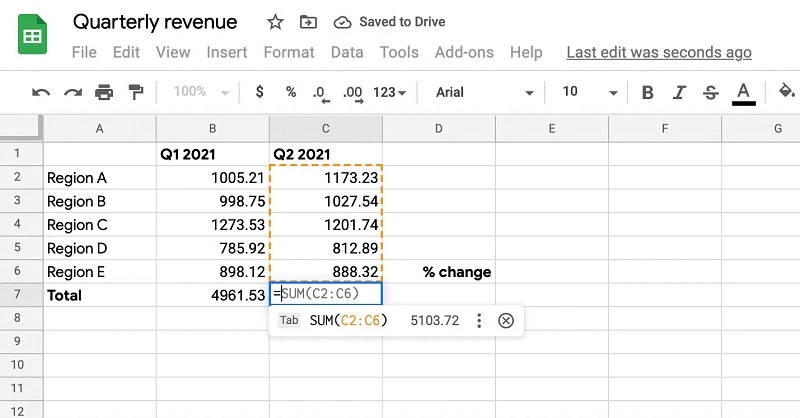Screen dimensions: 800x418
Task: Apply currency format with dollar button
Action: pos(260,93)
